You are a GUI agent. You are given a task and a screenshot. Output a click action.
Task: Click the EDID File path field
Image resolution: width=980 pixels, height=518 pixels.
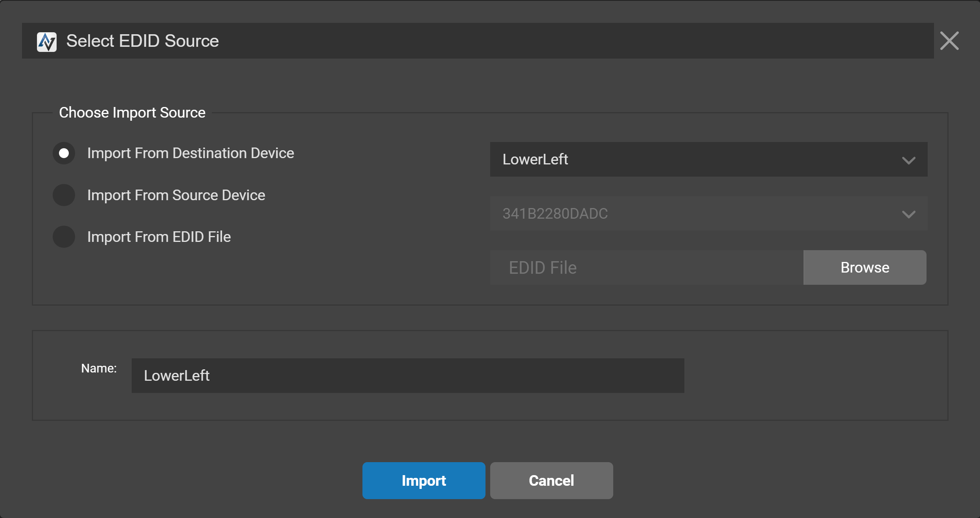tap(646, 267)
